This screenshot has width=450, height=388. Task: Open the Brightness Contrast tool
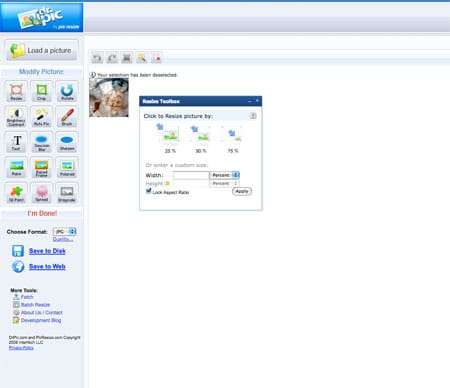click(16, 116)
